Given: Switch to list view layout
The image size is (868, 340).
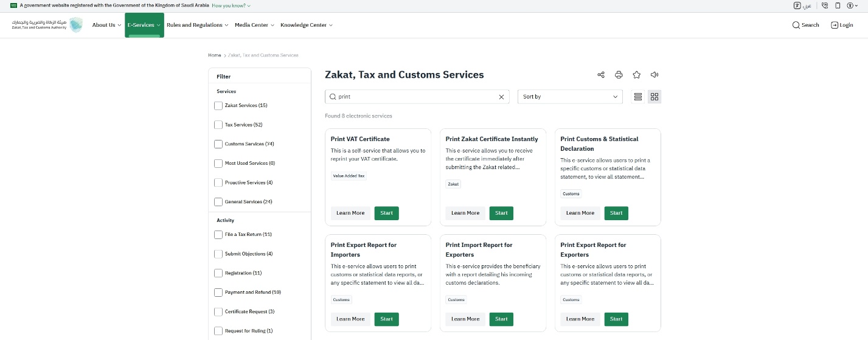Looking at the screenshot, I should (637, 97).
